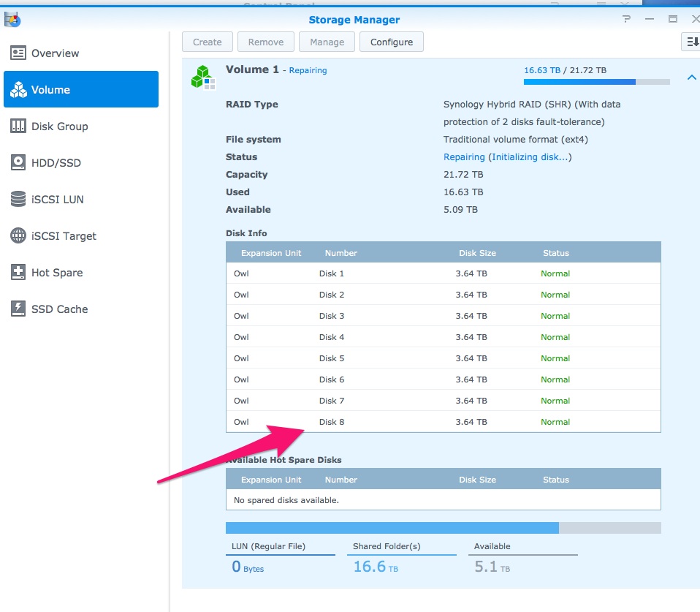Image resolution: width=700 pixels, height=612 pixels.
Task: Click the HDD/SSD drive icon
Action: pos(18,162)
